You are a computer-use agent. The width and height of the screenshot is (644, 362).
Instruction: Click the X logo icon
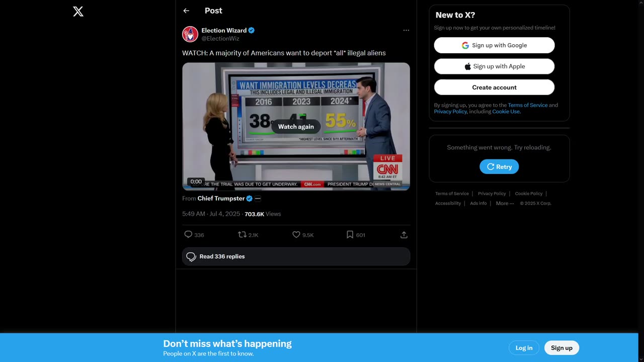tap(78, 12)
